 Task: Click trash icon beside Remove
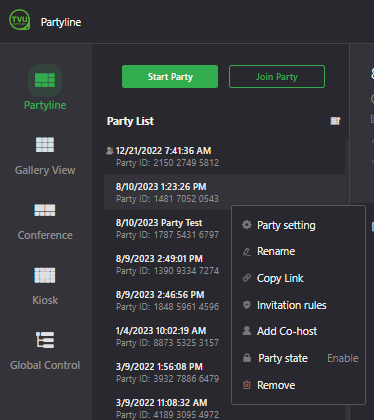pyautogui.click(x=247, y=385)
